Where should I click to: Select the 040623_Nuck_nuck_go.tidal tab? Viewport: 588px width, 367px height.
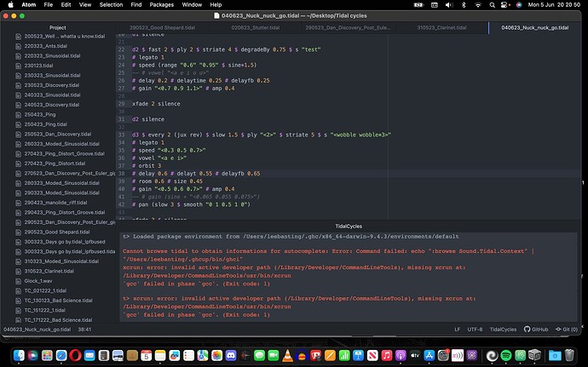click(535, 28)
